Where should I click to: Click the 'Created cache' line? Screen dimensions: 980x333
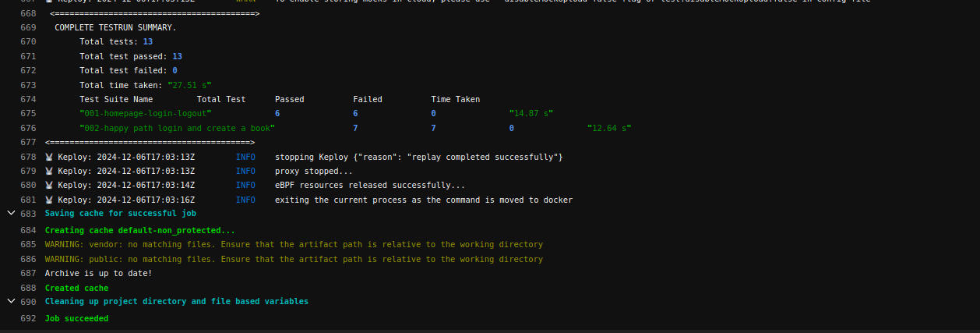77,289
